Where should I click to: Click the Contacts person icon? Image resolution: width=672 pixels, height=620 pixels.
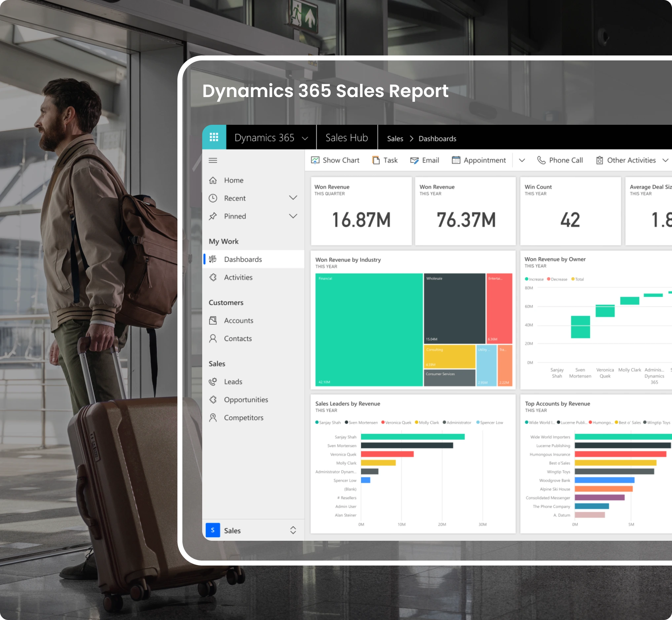(213, 338)
